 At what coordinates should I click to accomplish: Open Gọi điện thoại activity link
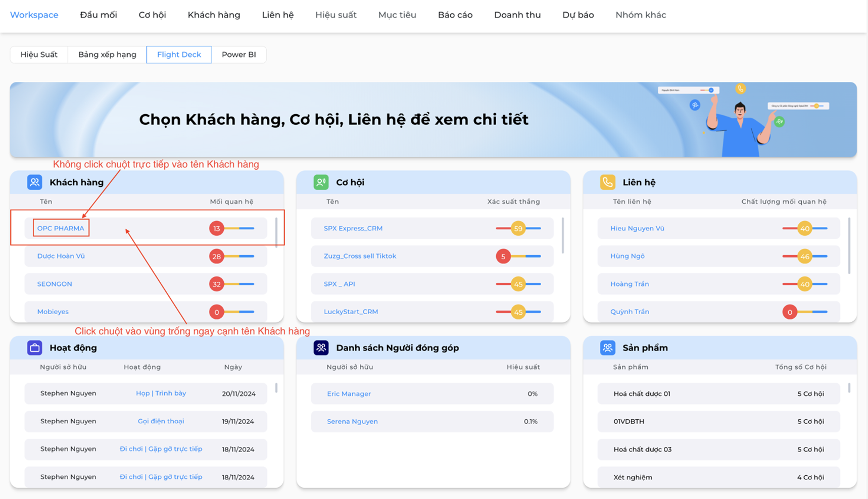161,421
